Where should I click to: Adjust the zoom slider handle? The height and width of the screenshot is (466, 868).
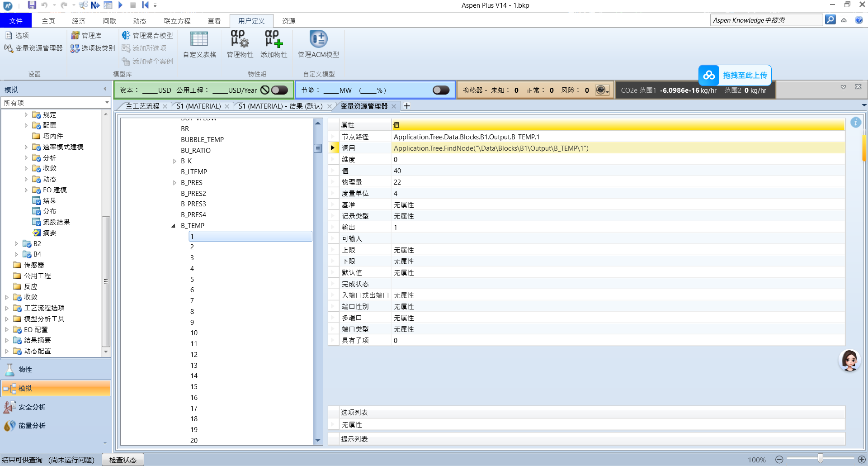[820, 459]
